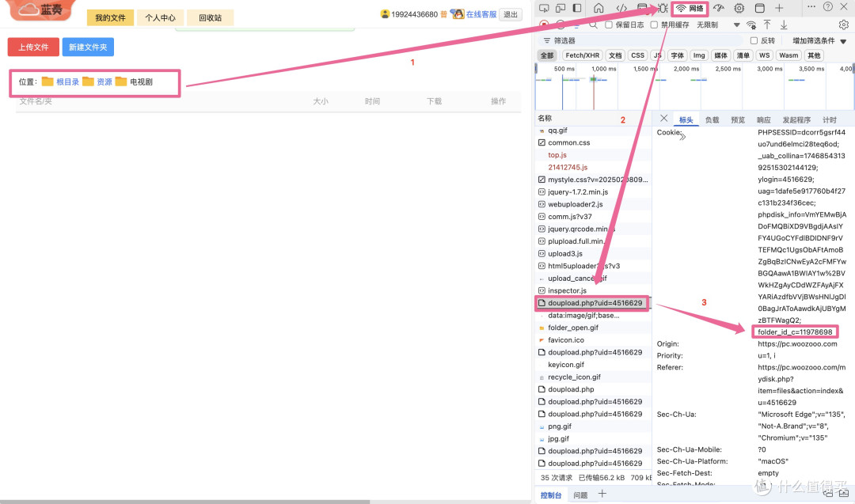The width and height of the screenshot is (855, 504).
Task: Open the 发起程序 initiator tab
Action: (x=796, y=120)
